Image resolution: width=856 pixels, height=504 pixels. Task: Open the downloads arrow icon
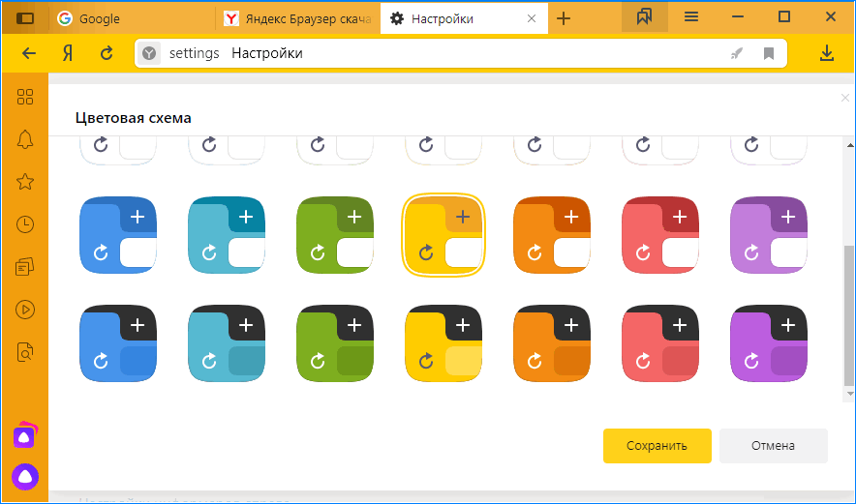click(x=826, y=53)
